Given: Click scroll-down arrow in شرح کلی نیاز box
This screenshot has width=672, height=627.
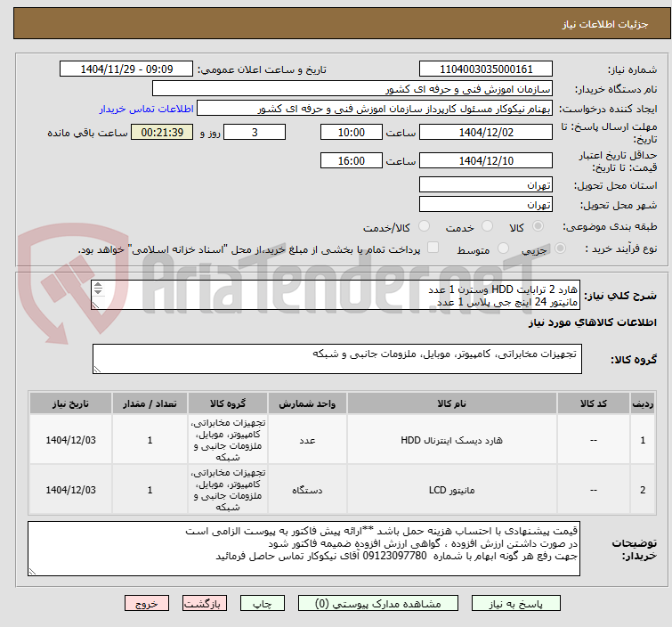Looking at the screenshot, I should coord(98,291).
